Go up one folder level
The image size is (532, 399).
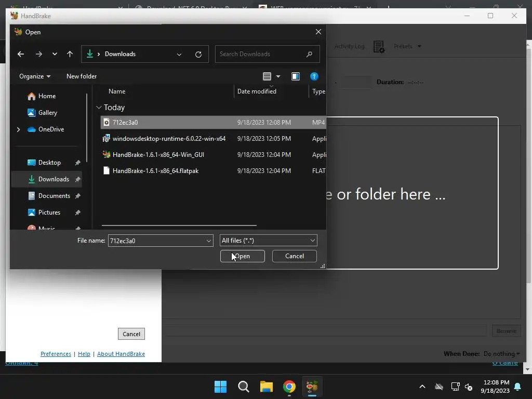(70, 54)
